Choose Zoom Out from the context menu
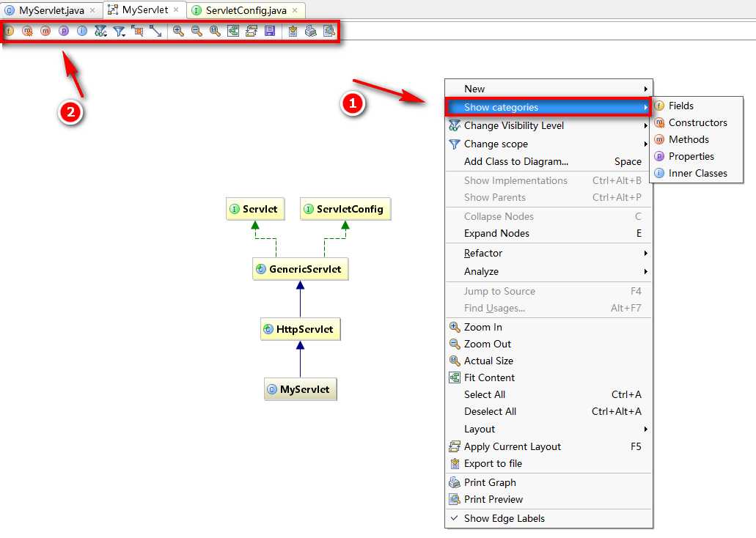756x538 pixels. point(548,344)
